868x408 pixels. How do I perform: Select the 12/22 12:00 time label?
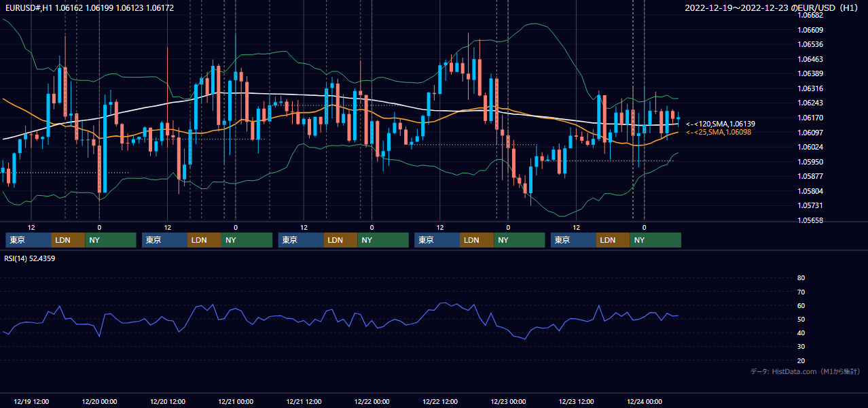(440, 401)
